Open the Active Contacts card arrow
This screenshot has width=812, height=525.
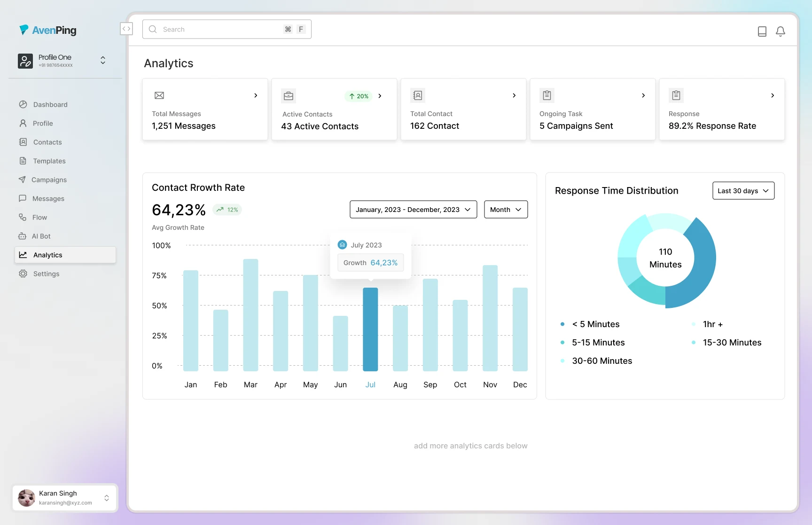(x=380, y=96)
